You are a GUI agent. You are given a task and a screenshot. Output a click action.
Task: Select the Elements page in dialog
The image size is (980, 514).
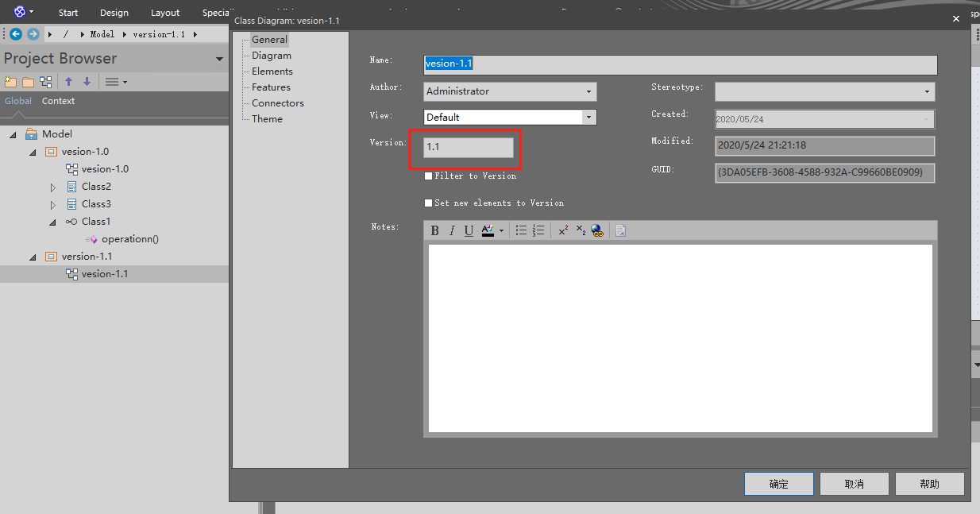272,71
